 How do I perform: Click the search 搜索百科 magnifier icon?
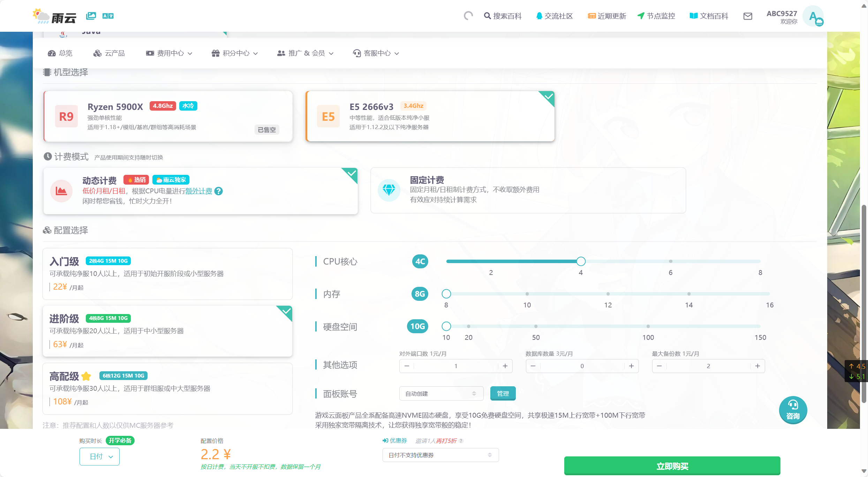point(487,16)
